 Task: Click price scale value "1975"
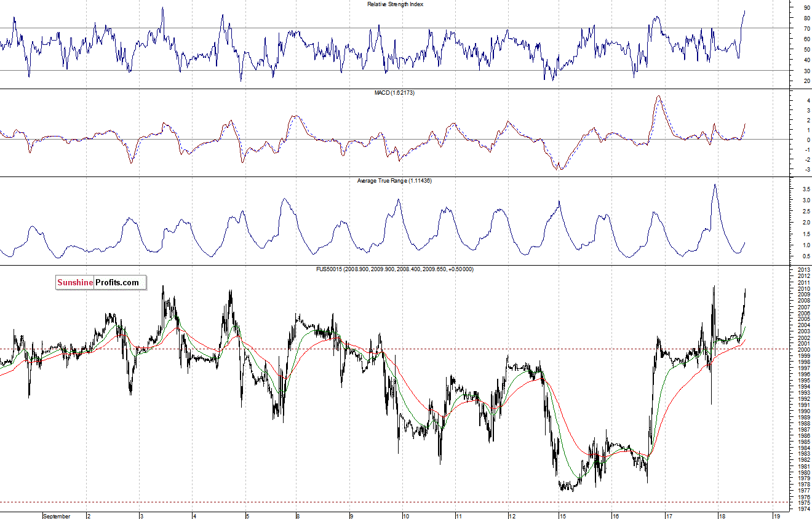[803, 502]
